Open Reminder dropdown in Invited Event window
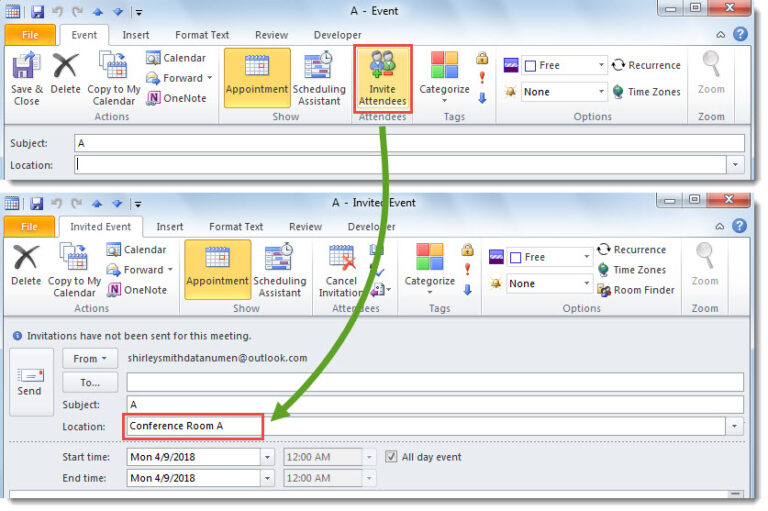 (x=586, y=283)
